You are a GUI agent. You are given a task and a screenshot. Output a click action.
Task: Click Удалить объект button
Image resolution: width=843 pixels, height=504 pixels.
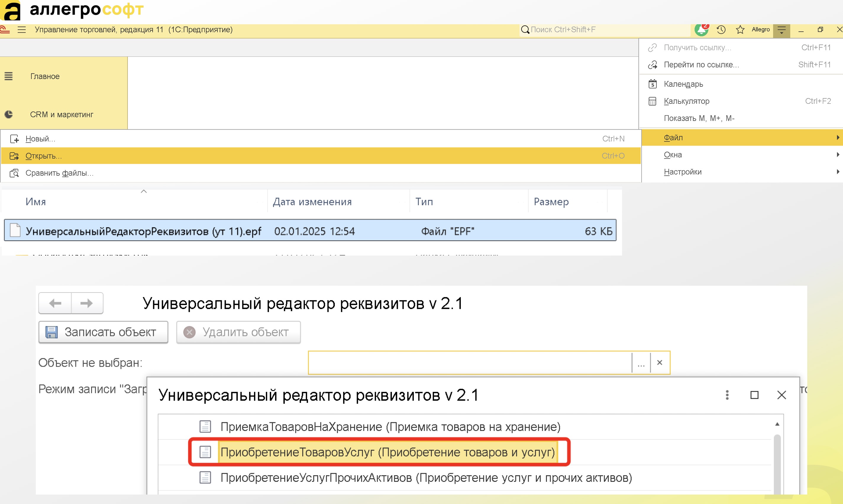238,332
